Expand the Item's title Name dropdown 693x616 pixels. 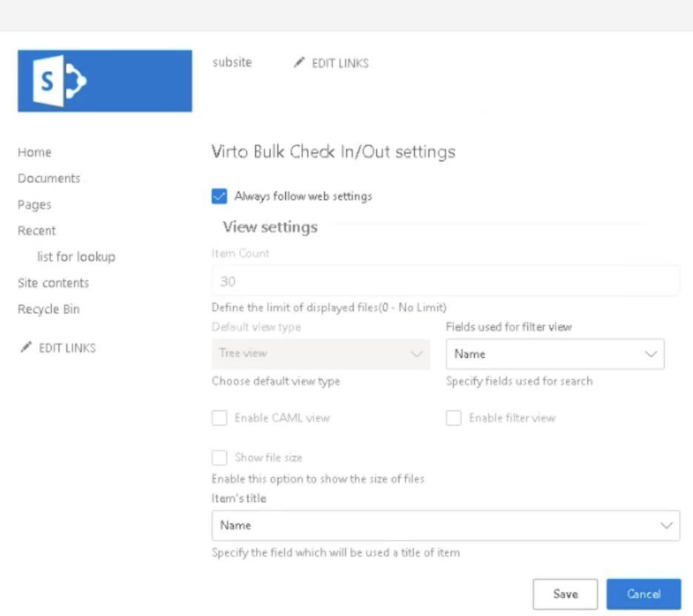446,526
